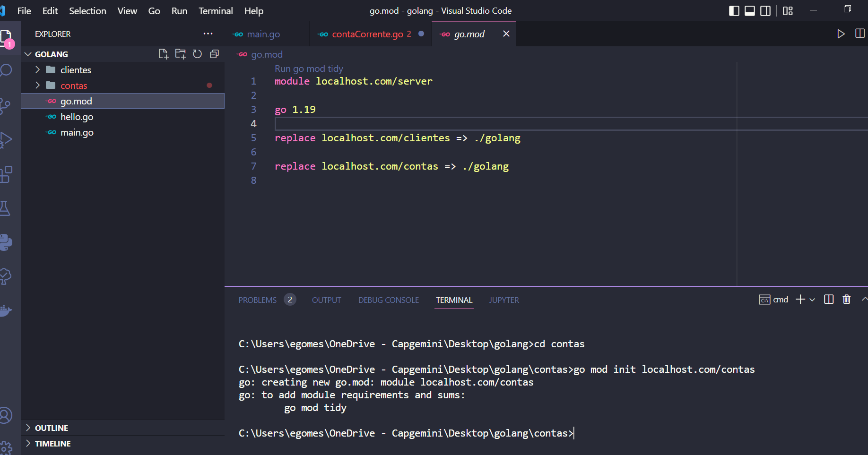This screenshot has width=868, height=455.
Task: Toggle the primary side bar visibility
Action: [734, 11]
